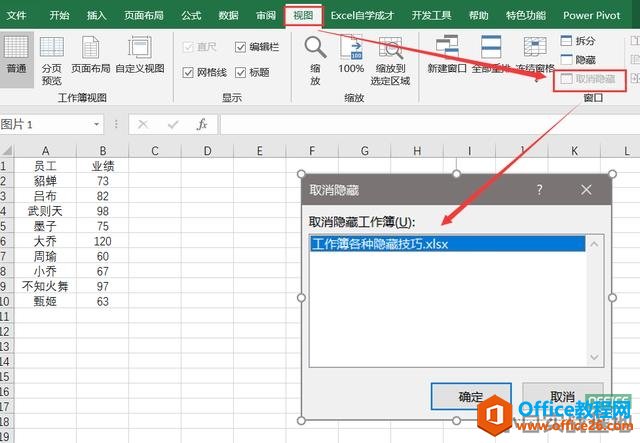Click cell containing 业绩
The image size is (640, 443).
(x=102, y=166)
